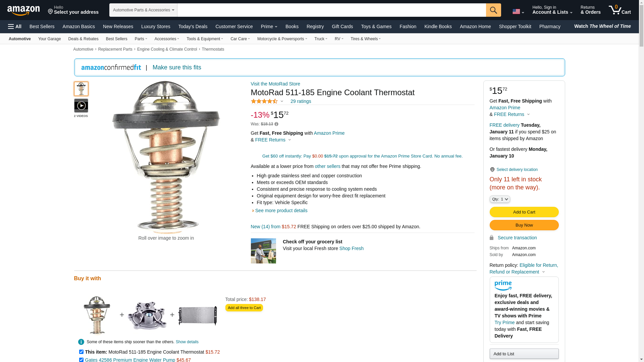The height and width of the screenshot is (362, 644).
Task: Go to Your Garage tab
Action: 50,39
